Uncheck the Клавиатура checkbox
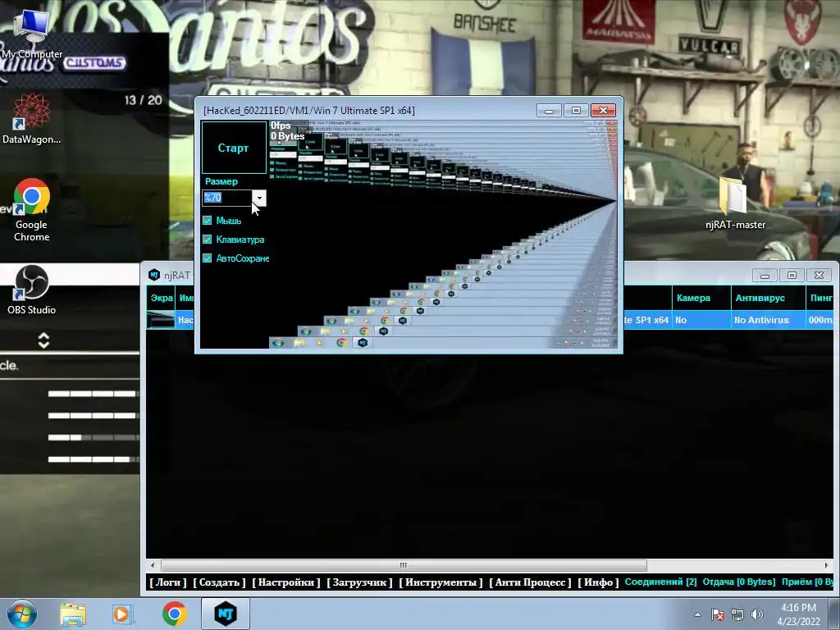Screen dimensions: 840x630 (x=208, y=240)
